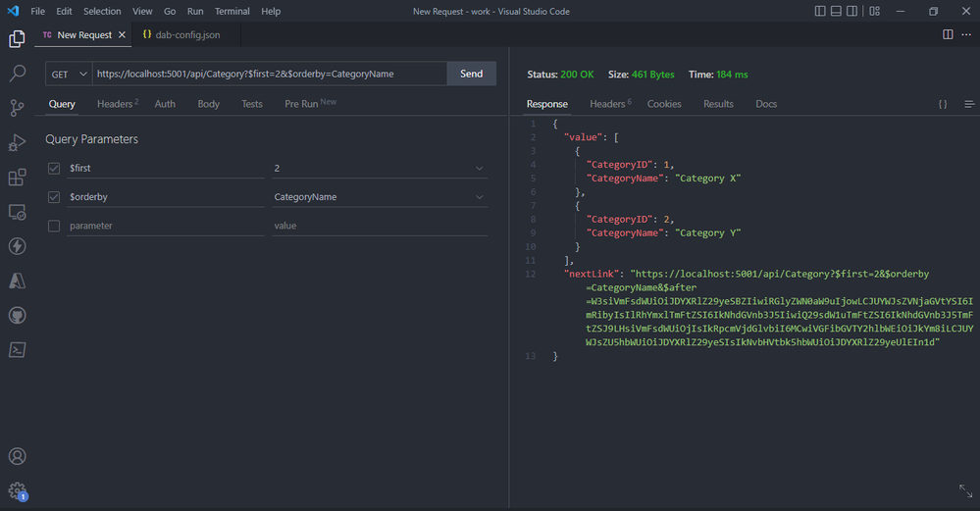This screenshot has height=511, width=980.
Task: Select the Response tab
Action: 546,104
